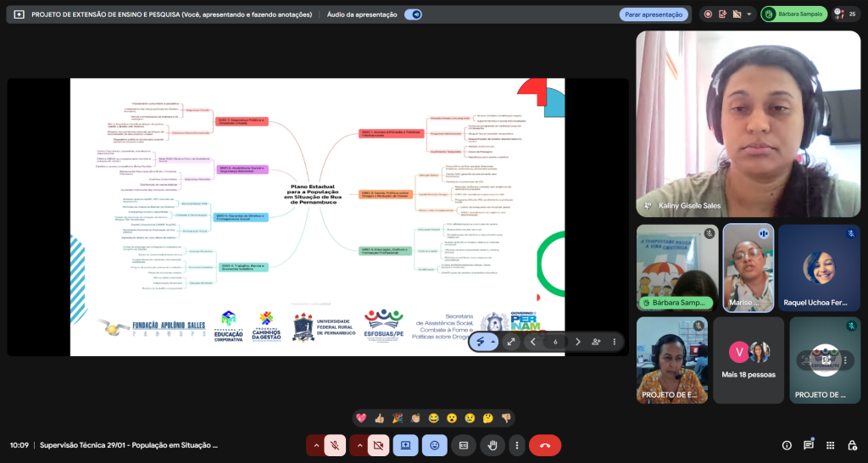Expand the camera video settings chevron
The width and height of the screenshot is (868, 463).
click(x=359, y=445)
